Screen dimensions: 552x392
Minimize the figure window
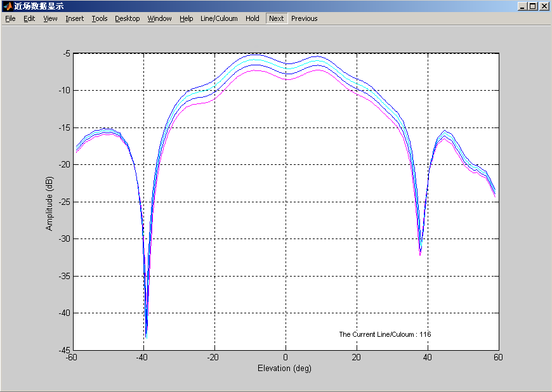[x=522, y=6]
